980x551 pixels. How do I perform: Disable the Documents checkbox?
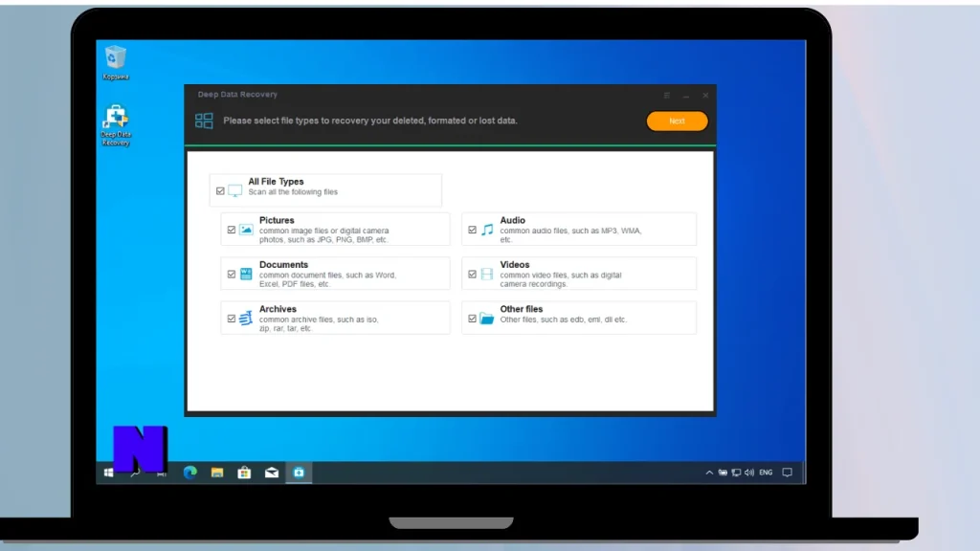[232, 275]
